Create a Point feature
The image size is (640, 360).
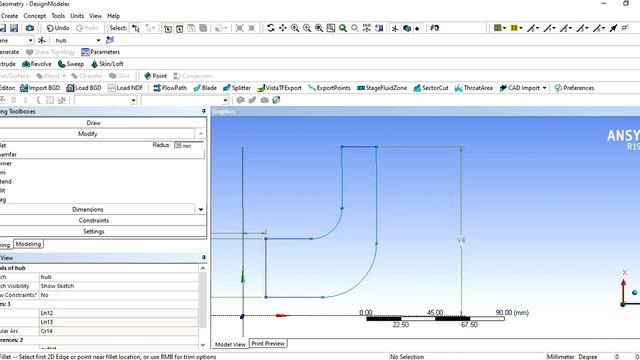coord(156,76)
